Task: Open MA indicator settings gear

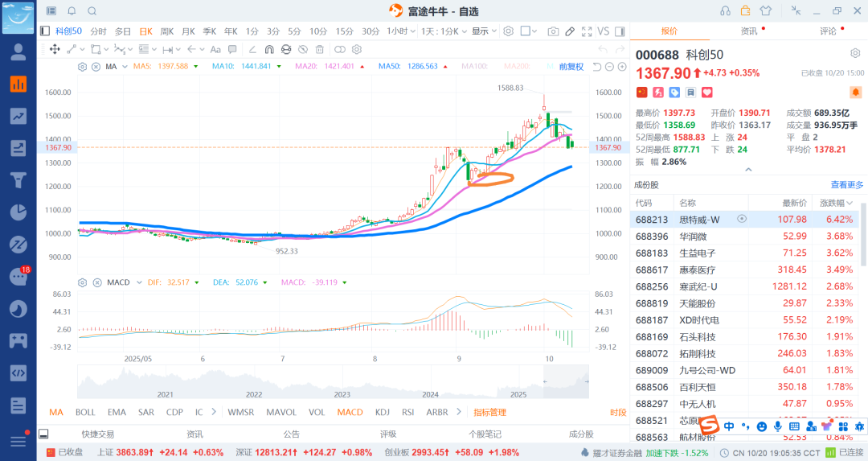Action: [x=82, y=67]
